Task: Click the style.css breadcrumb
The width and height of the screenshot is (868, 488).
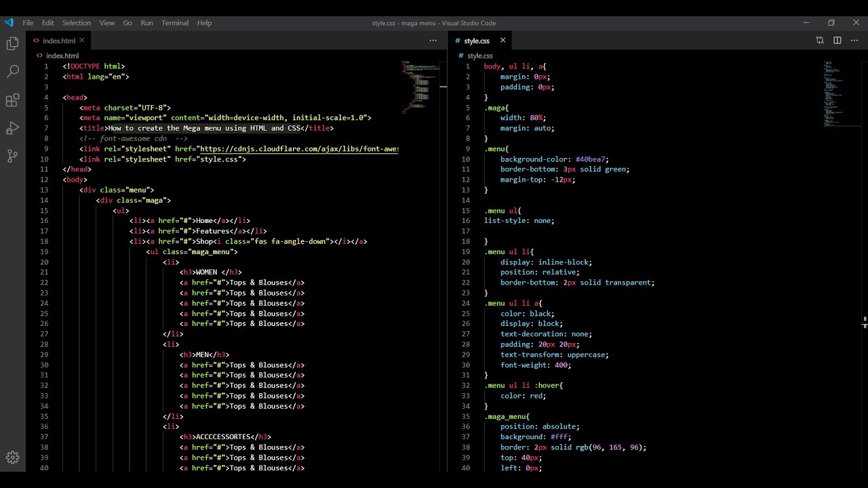Action: point(480,56)
